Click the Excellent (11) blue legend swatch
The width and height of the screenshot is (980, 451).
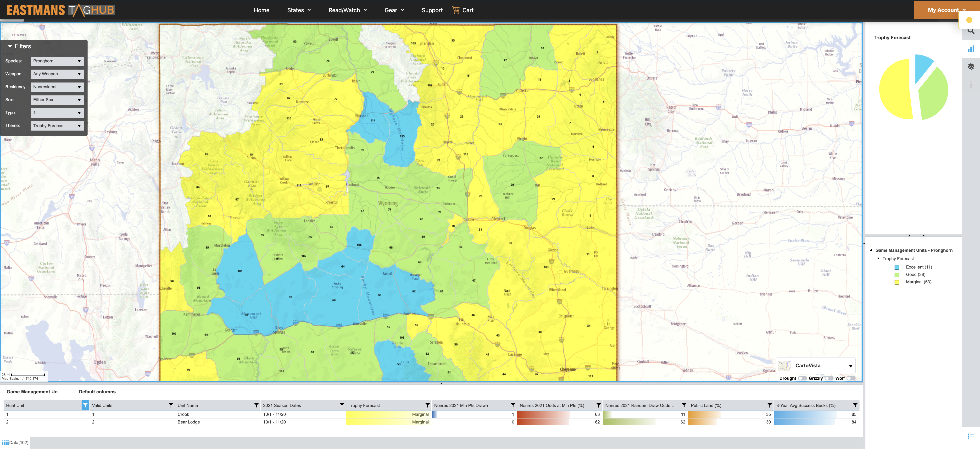coord(897,267)
